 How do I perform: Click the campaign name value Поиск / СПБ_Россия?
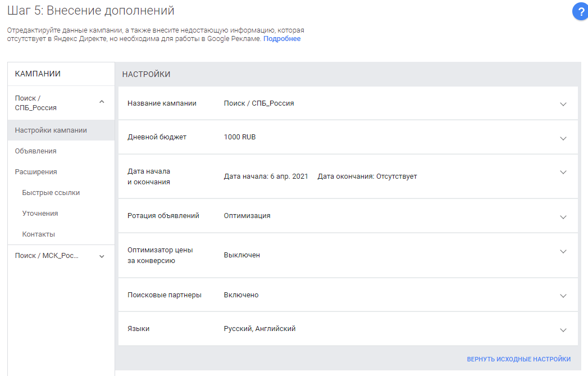[x=258, y=103]
